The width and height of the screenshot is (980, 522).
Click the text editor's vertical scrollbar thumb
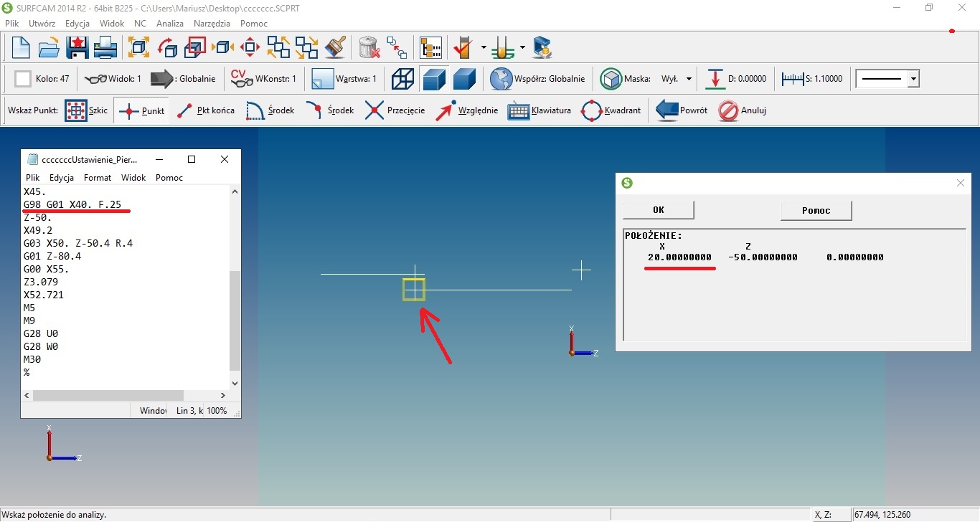pyautogui.click(x=235, y=320)
